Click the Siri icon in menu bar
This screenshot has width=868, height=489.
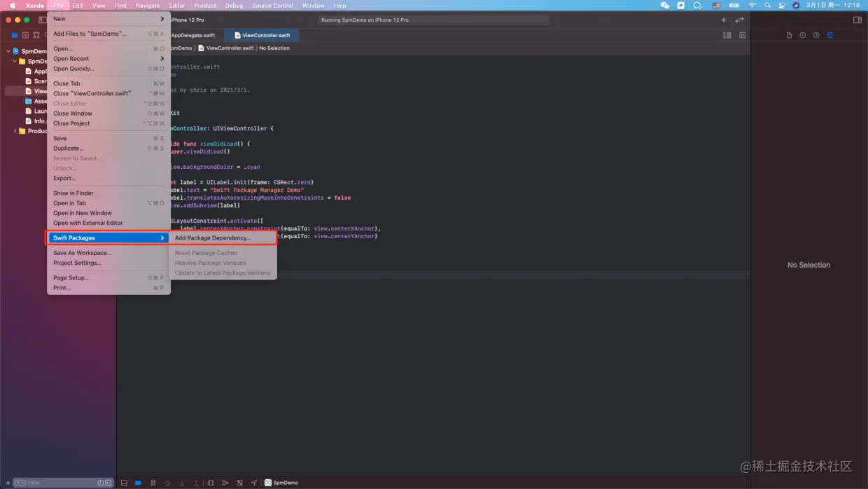(x=796, y=6)
